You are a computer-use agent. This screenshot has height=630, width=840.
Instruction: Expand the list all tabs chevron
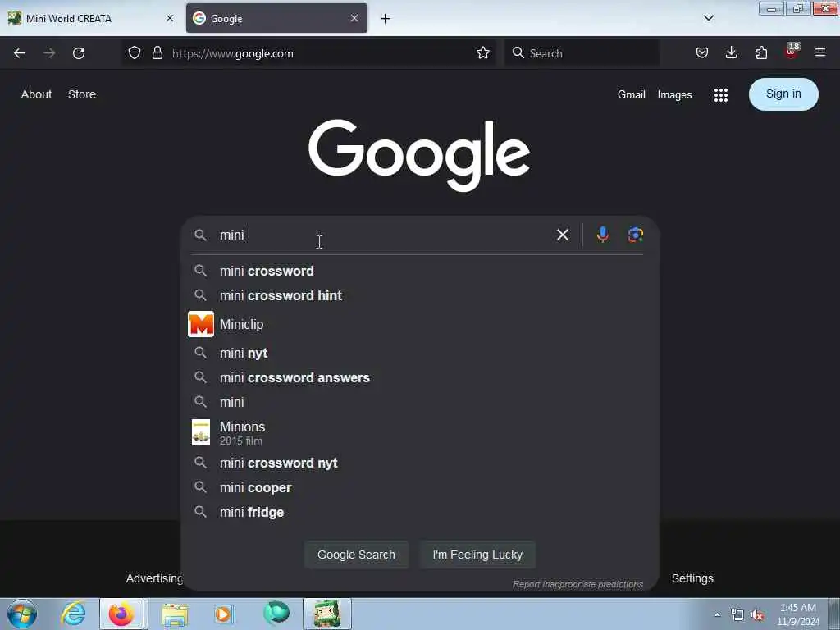click(708, 18)
